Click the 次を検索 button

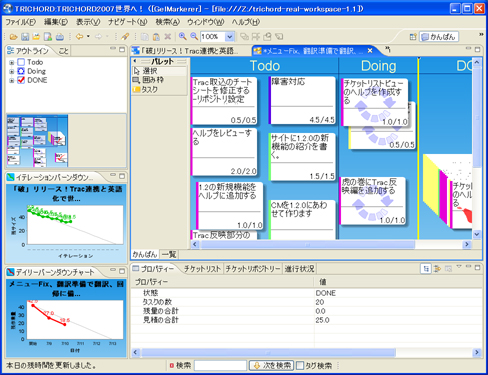pyautogui.click(x=271, y=366)
